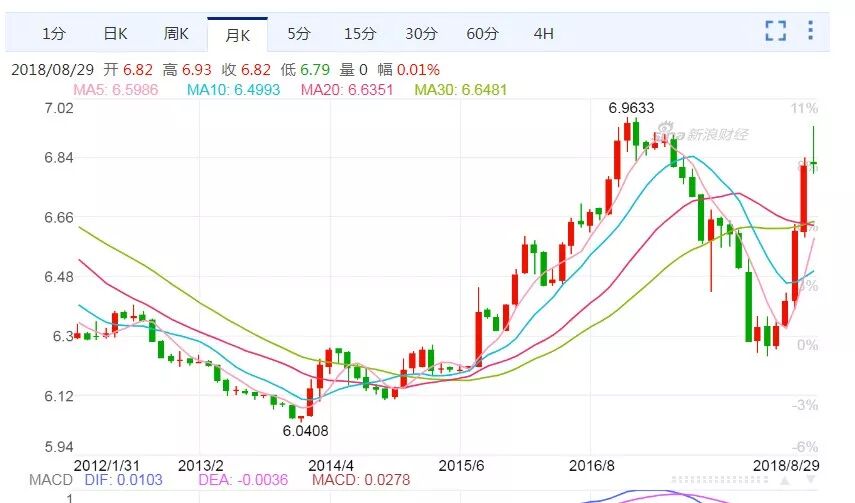Click the 2015/6 x-axis date

tap(461, 465)
